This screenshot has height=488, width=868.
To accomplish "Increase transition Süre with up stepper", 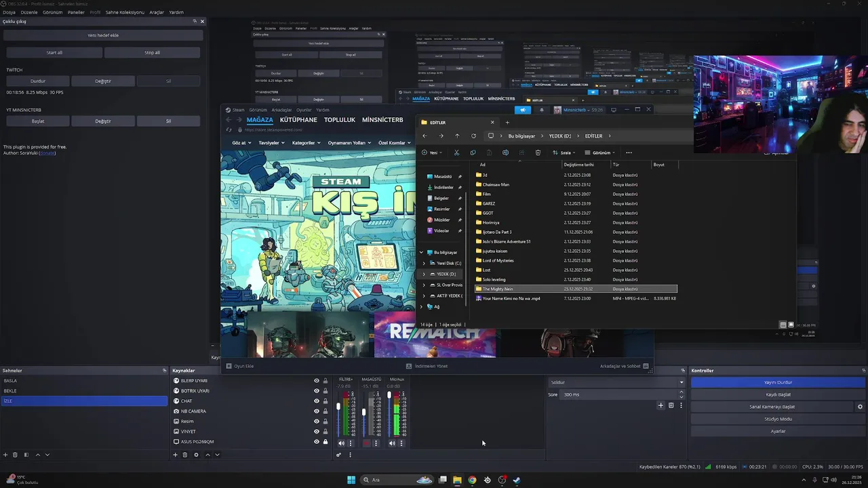I will coord(682,392).
